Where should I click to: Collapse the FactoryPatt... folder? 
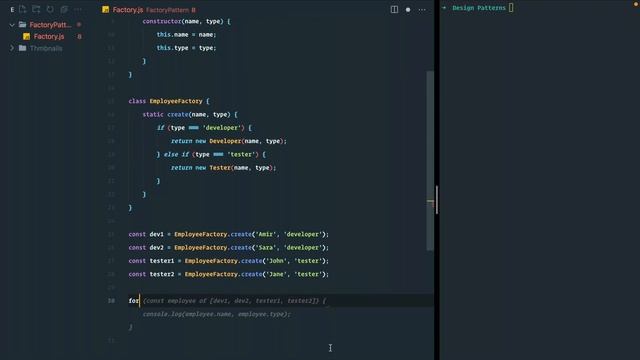12,25
